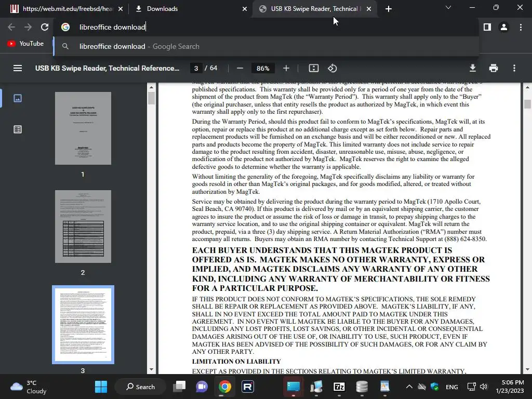The image size is (532, 399).
Task: Open the tab search dropdown chevron
Action: [x=448, y=7]
